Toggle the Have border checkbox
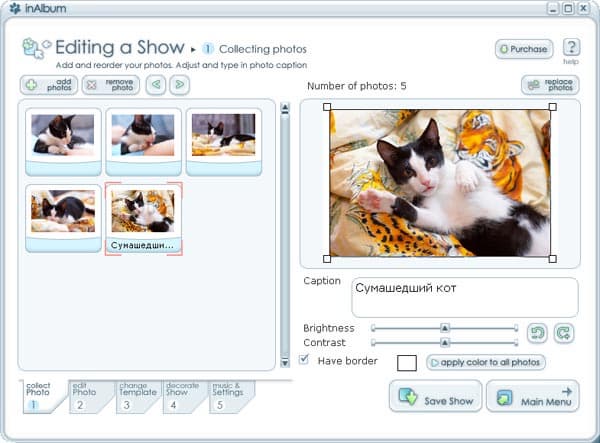Screen dimensions: 600x443 point(304,360)
